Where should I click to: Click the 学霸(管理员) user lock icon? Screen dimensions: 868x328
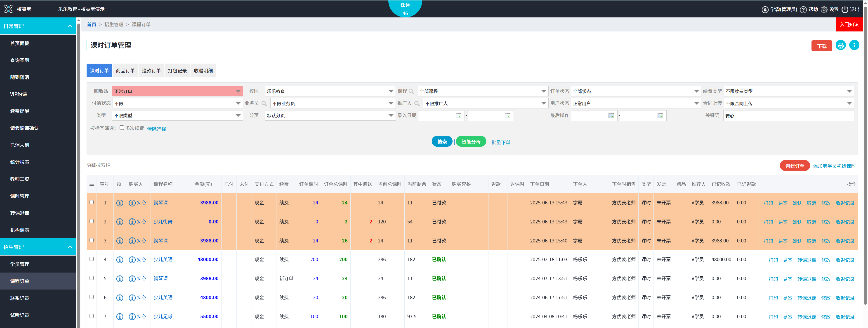[765, 10]
